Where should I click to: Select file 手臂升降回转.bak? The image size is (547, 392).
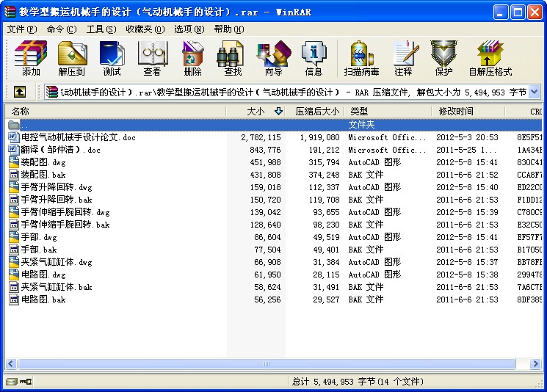[57, 200]
